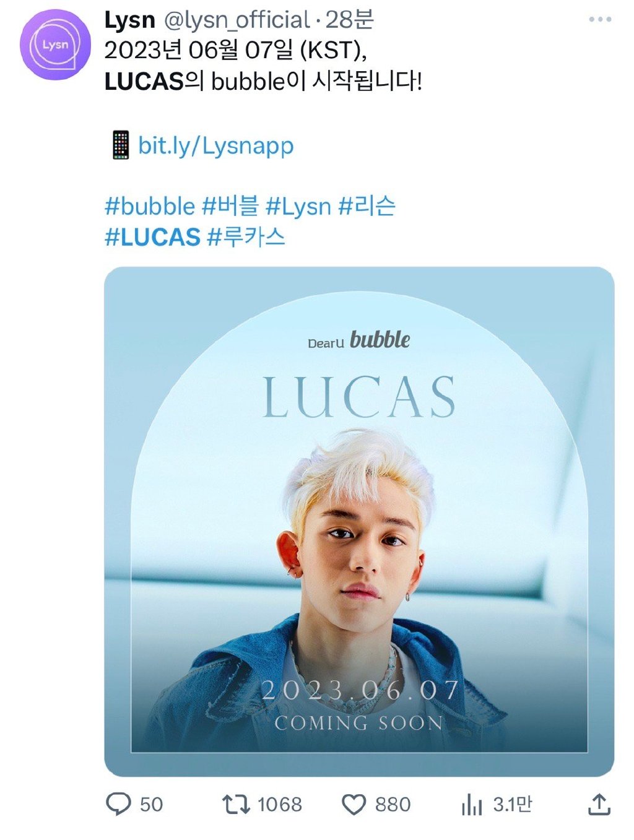Viewport: 634px width, 840px height.
Task: Tap the share upload icon
Action: [x=599, y=804]
